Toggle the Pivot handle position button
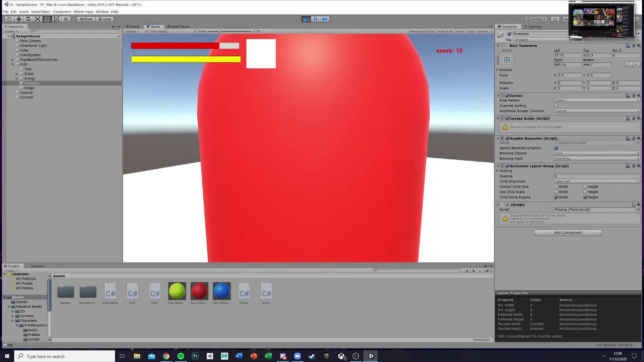Screen dimensions: 644x362 pos(86,19)
